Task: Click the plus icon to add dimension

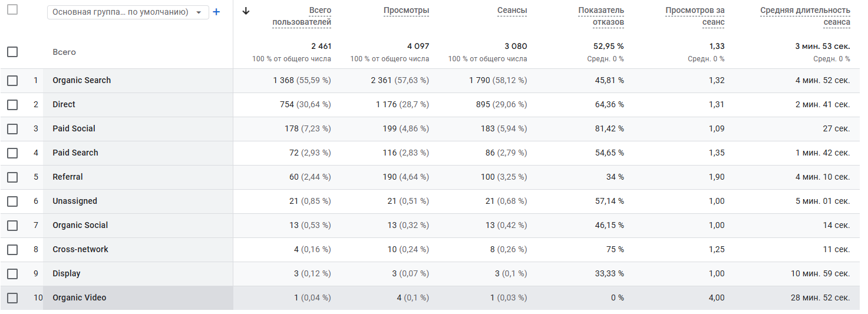Action: pos(216,12)
